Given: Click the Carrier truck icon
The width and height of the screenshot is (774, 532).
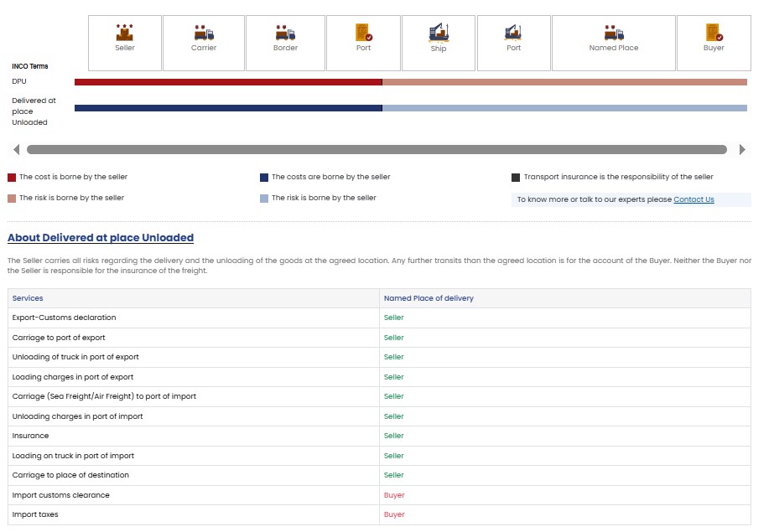Looking at the screenshot, I should pyautogui.click(x=204, y=33).
